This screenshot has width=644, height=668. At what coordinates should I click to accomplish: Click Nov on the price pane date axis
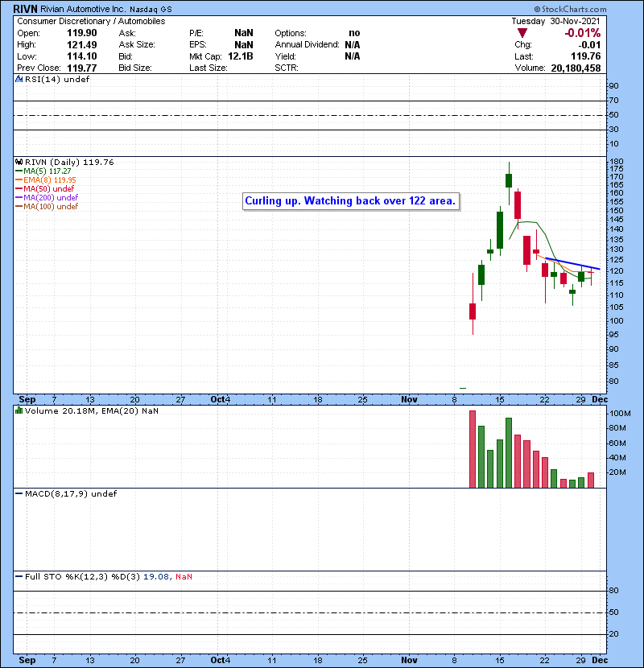[409, 399]
